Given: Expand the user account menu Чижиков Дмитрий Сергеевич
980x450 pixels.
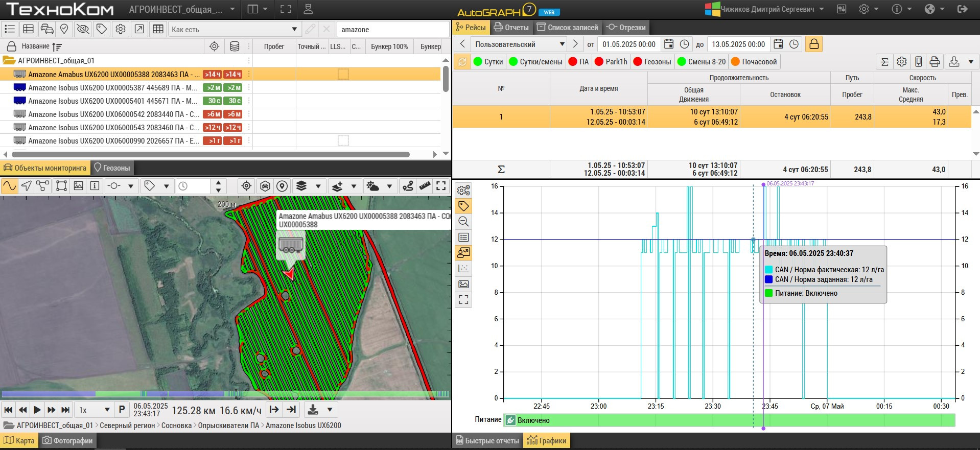Looking at the screenshot, I should coord(765,9).
